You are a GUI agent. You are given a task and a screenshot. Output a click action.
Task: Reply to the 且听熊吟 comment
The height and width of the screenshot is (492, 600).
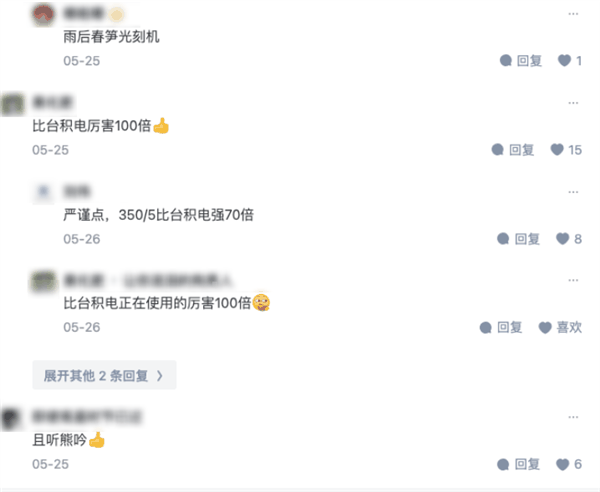[x=518, y=464]
